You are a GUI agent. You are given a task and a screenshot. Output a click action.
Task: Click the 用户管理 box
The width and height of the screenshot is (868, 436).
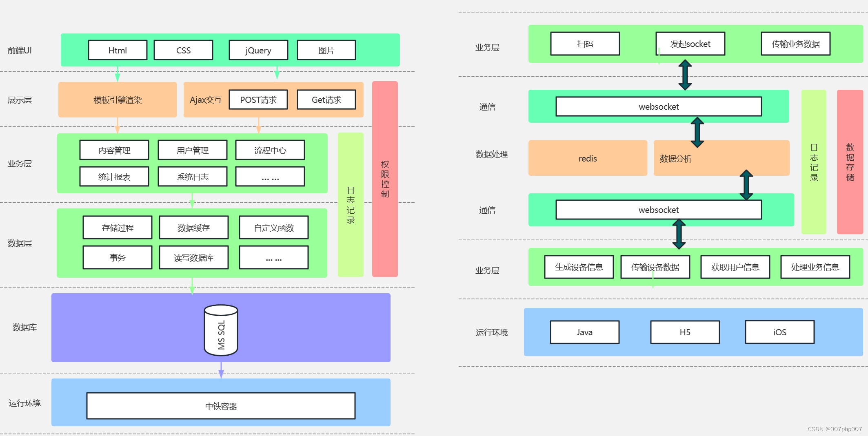(192, 150)
